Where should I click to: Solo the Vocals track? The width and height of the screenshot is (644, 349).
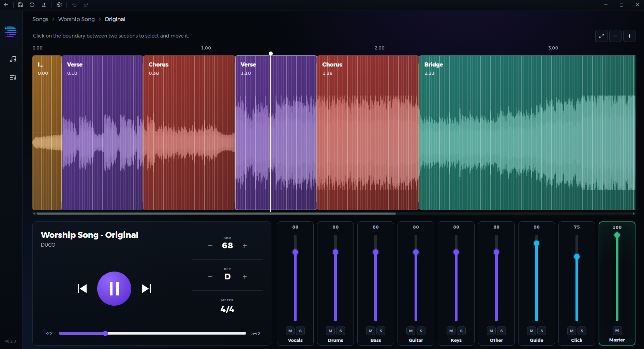click(x=300, y=331)
